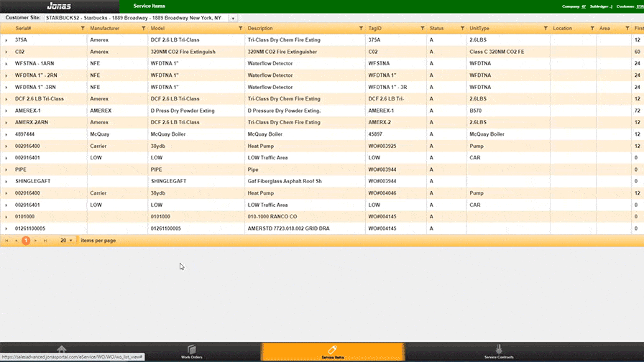Screen dimensions: 644x362
Task: Go to next page of results
Action: click(36, 241)
